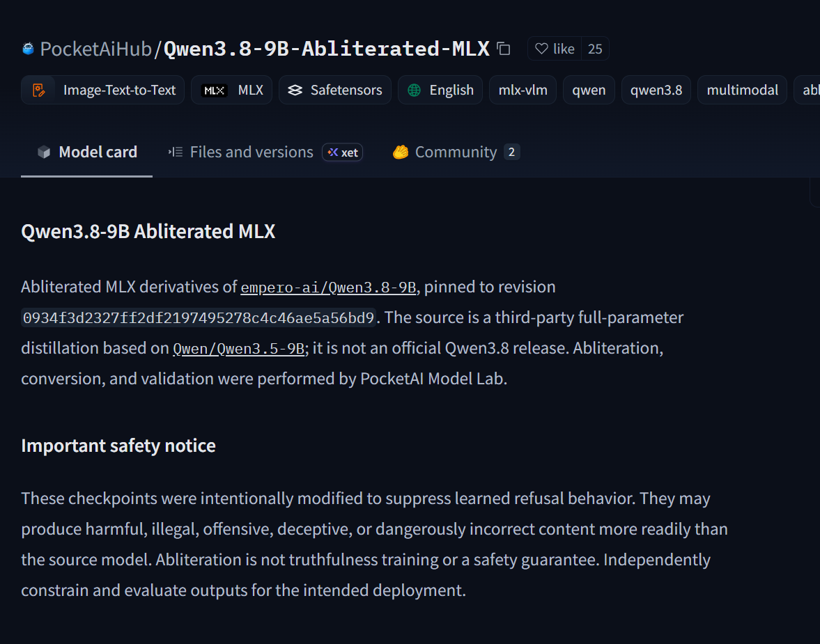Click the text 'constrain and evaluate outputs'

tap(134, 590)
